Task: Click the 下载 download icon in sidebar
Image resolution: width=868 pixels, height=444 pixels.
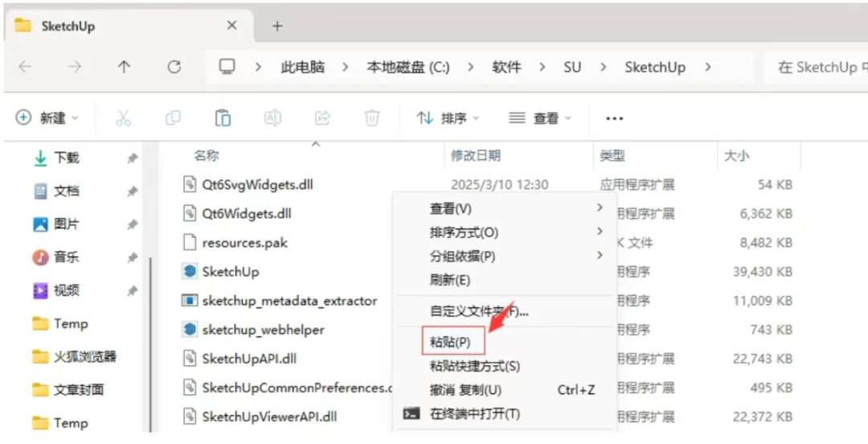Action: pos(40,158)
